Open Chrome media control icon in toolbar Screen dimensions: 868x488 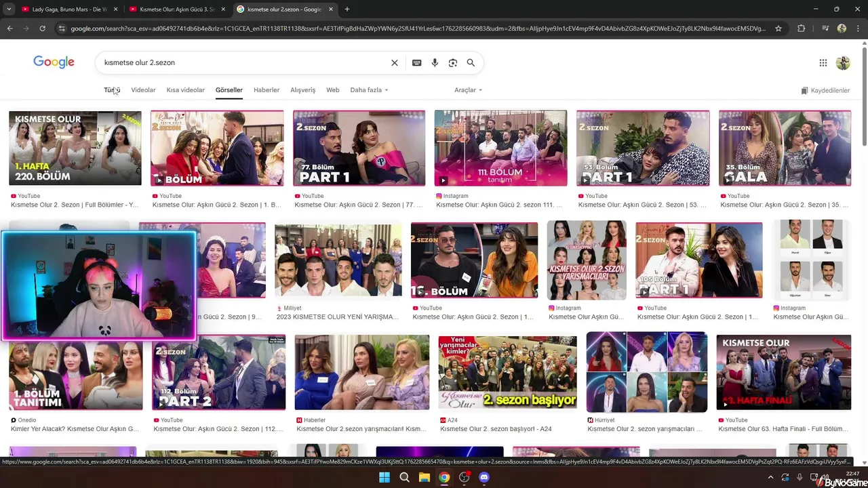[825, 28]
